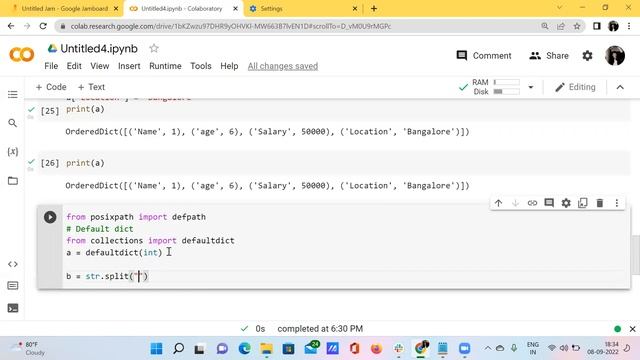Open File Explorer from taskbar
The width and height of the screenshot is (640, 360).
267,349
